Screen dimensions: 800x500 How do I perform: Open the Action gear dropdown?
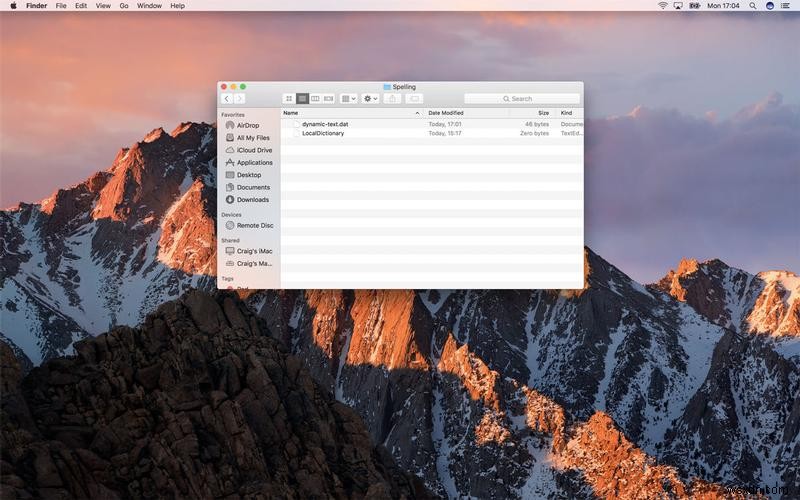371,99
